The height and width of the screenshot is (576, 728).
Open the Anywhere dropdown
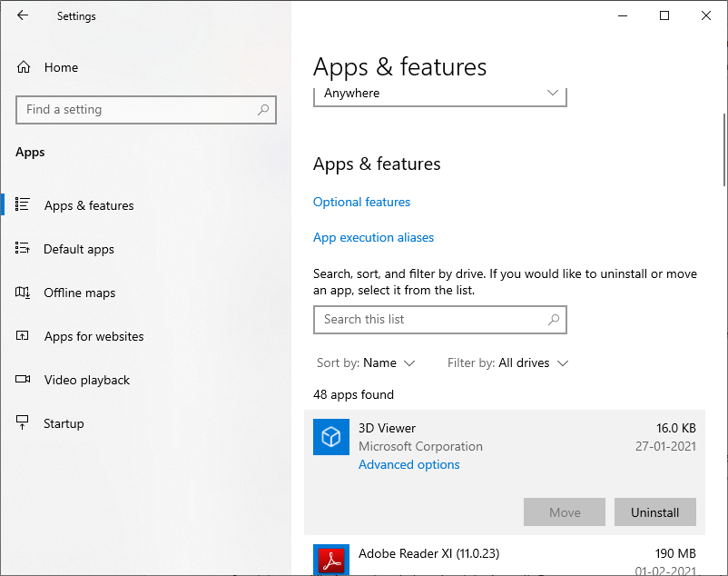pos(440,96)
